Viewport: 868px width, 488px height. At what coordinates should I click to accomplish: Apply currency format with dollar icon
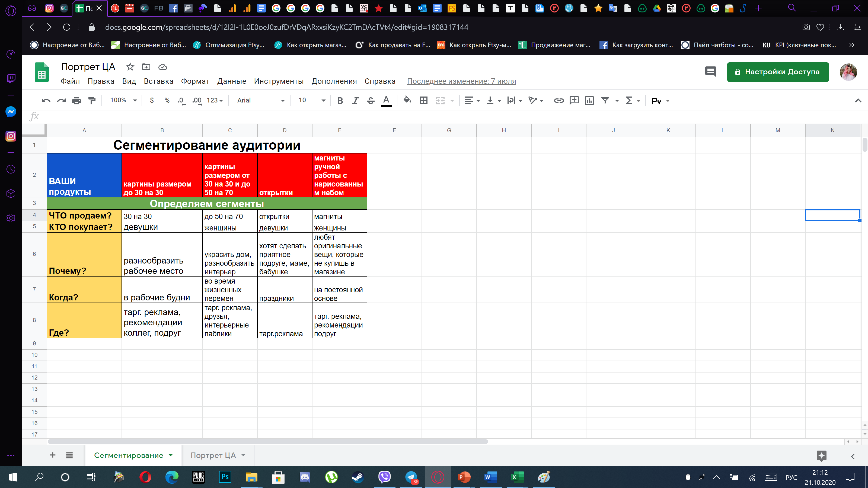click(x=152, y=100)
